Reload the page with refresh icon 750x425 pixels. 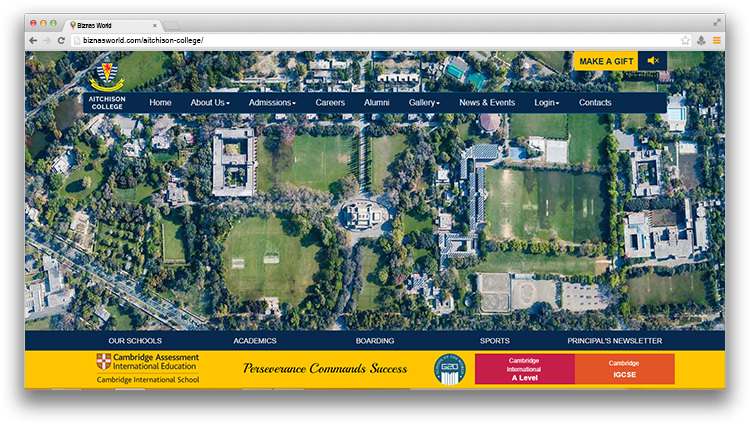pos(61,41)
